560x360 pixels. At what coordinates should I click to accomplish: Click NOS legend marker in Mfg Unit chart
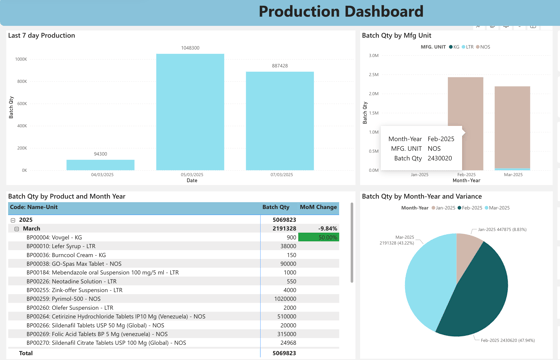478,47
